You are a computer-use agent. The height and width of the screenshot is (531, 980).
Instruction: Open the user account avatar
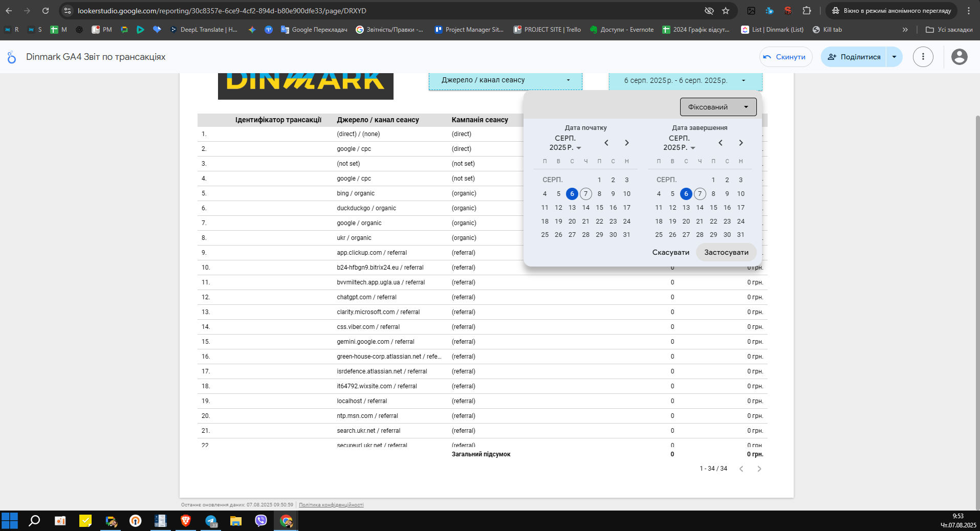[x=959, y=57]
